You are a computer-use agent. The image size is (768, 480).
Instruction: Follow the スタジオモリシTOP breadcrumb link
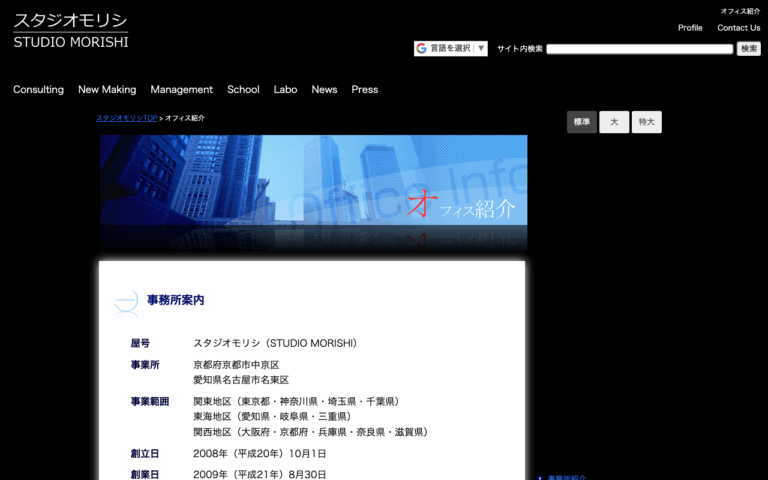click(x=126, y=118)
